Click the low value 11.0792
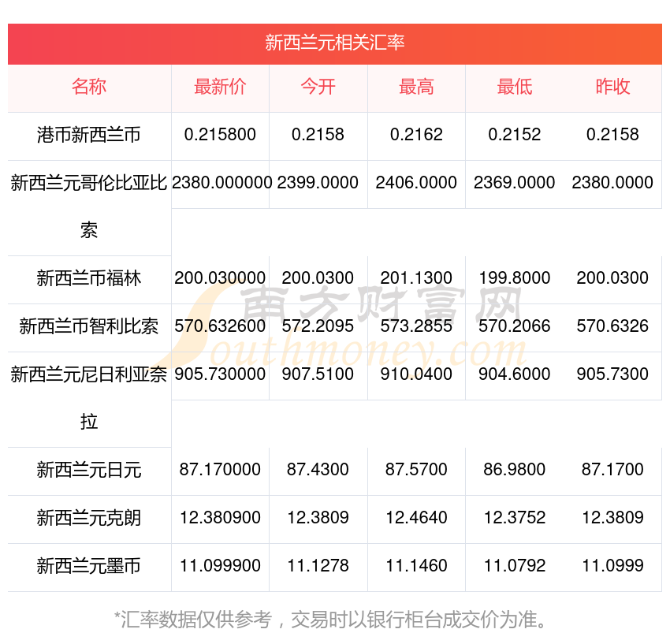670x644 pixels. click(515, 566)
